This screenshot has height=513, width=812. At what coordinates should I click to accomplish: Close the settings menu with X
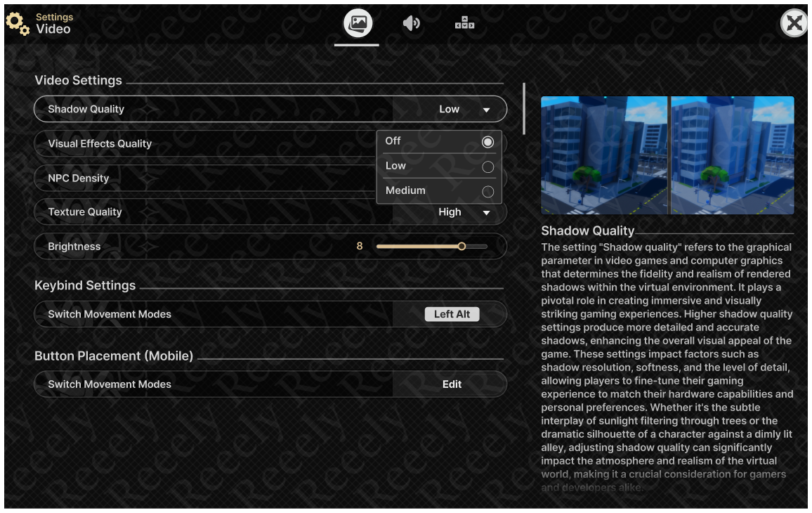[x=794, y=24]
